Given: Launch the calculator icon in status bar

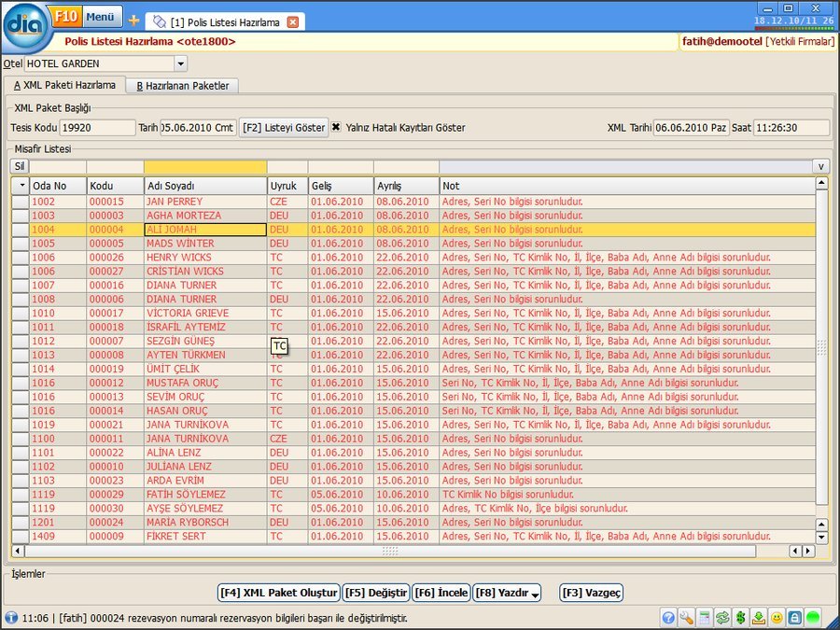Looking at the screenshot, I should click(x=705, y=618).
